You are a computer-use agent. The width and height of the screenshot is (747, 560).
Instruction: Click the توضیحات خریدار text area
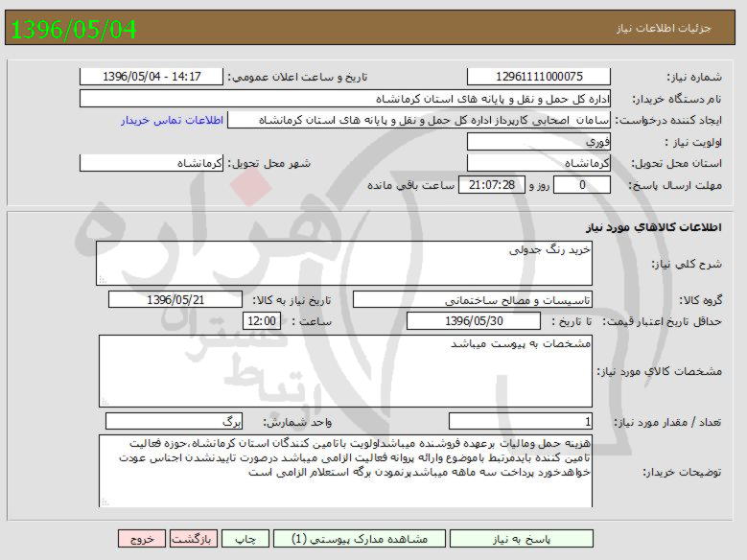coord(345,471)
